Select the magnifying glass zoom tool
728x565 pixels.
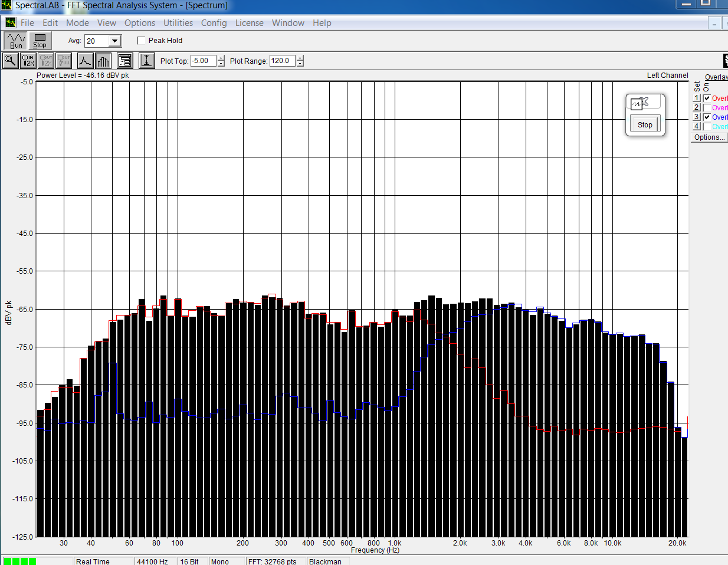coord(10,60)
